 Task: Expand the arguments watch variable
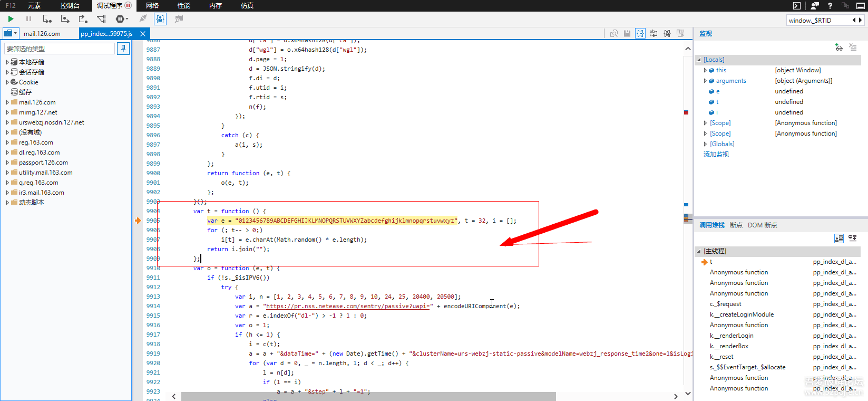coord(705,81)
